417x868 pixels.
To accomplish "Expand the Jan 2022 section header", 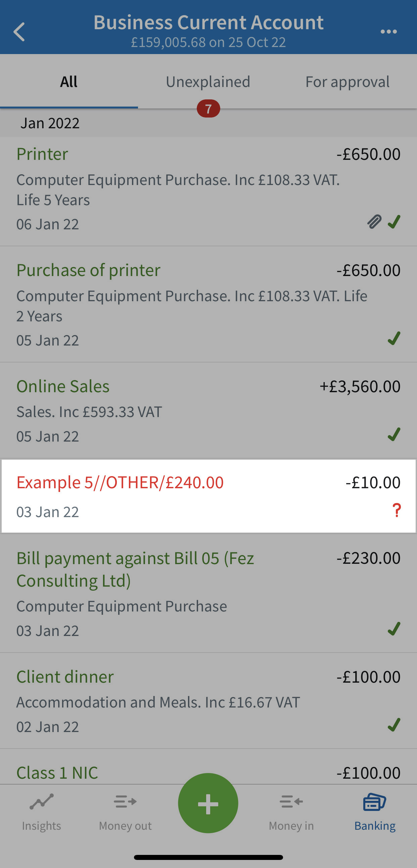I will (208, 123).
